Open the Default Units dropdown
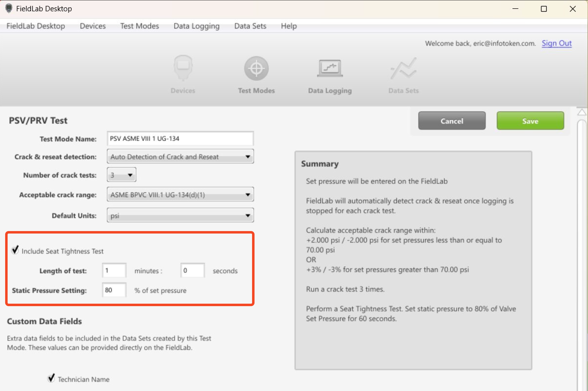The width and height of the screenshot is (588, 391). coord(180,215)
